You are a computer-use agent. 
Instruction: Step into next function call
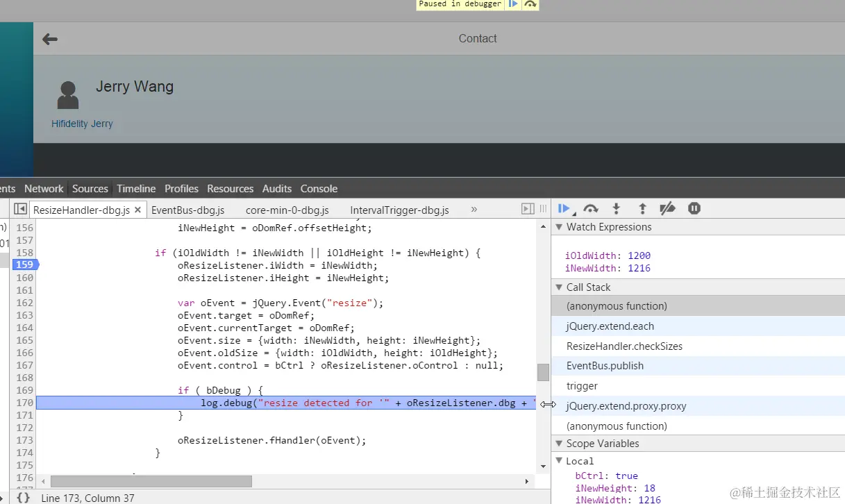616,208
